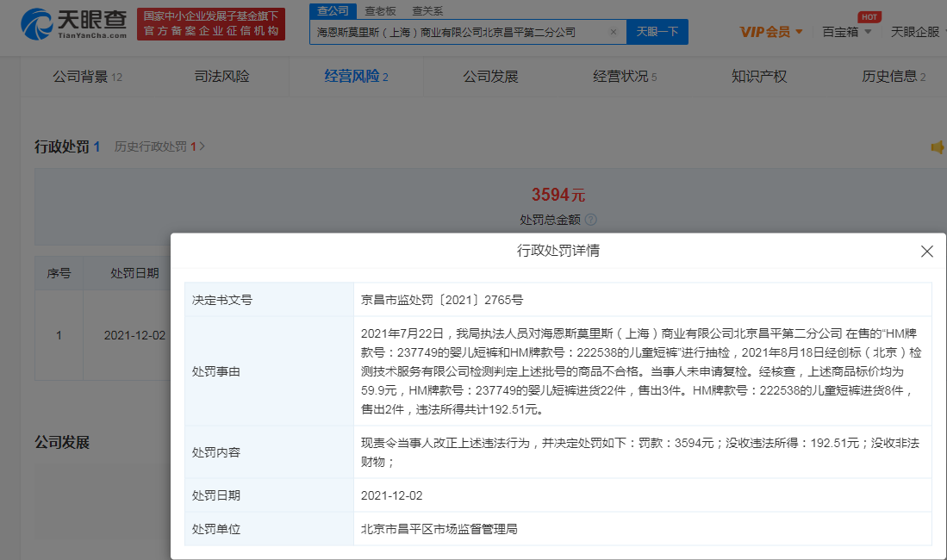Click the 行政处罚详情 dialog title
Screen dimensions: 947x560
coord(558,251)
